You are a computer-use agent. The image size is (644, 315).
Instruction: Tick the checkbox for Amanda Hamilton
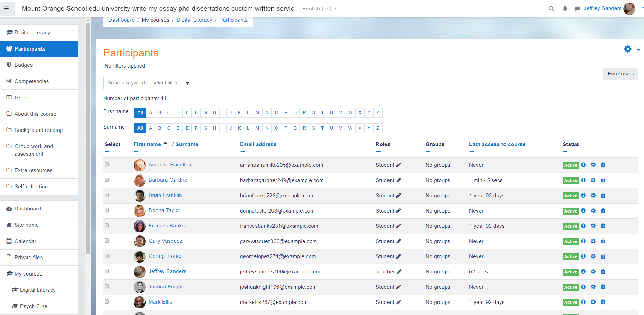[x=107, y=165]
